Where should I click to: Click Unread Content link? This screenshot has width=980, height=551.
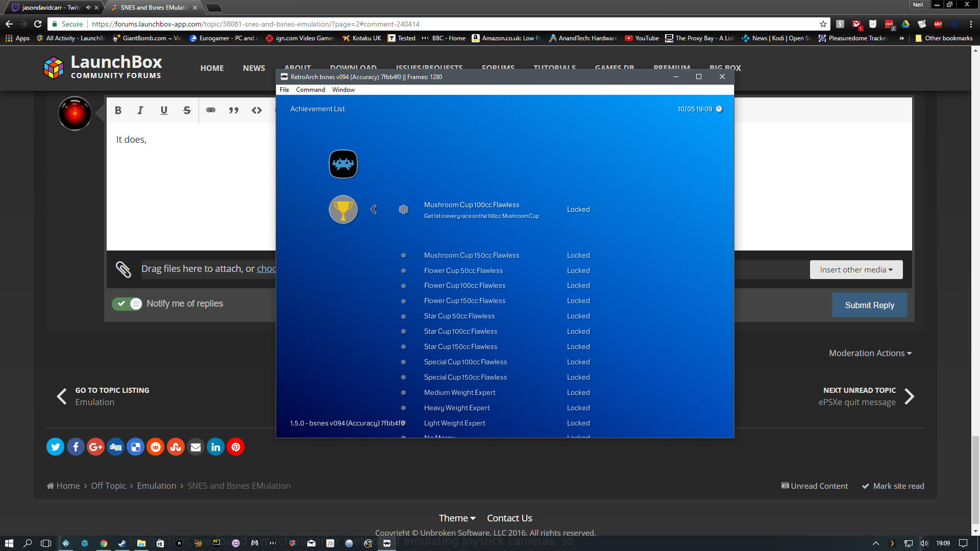pyautogui.click(x=815, y=486)
